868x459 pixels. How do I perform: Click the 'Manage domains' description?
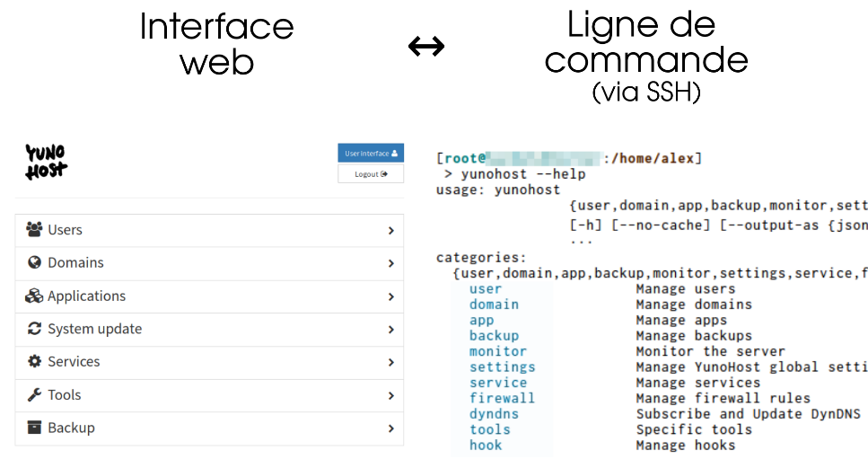tap(694, 305)
